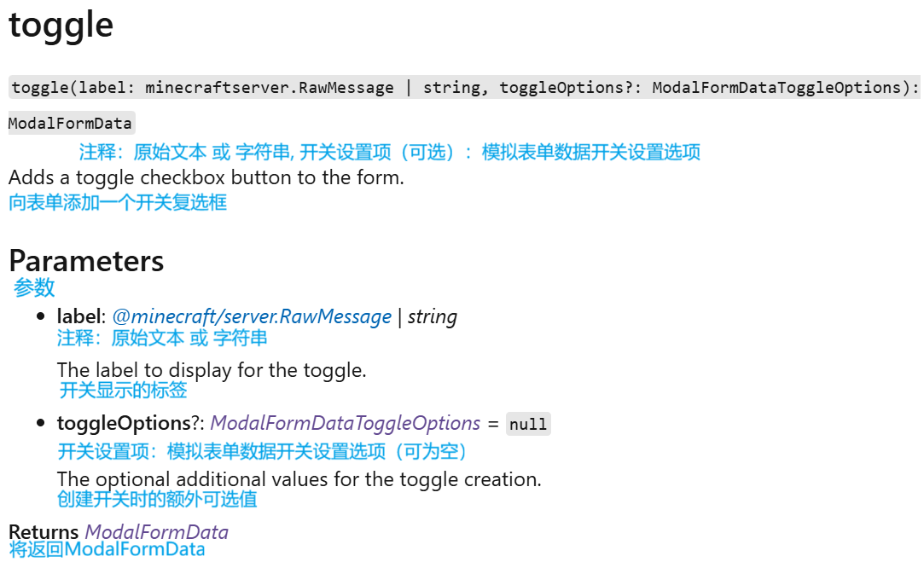Image resolution: width=924 pixels, height=562 pixels.
Task: Click the annotation 创建开关时的额外可选值
Action: (157, 499)
